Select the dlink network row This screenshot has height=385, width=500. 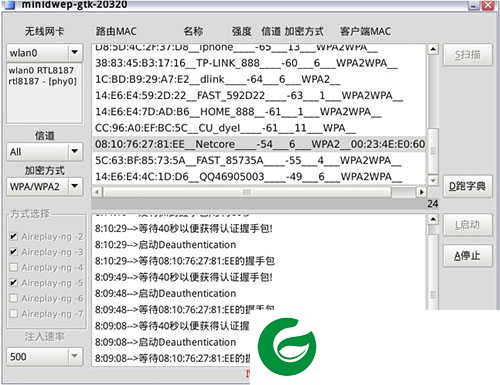(x=259, y=79)
